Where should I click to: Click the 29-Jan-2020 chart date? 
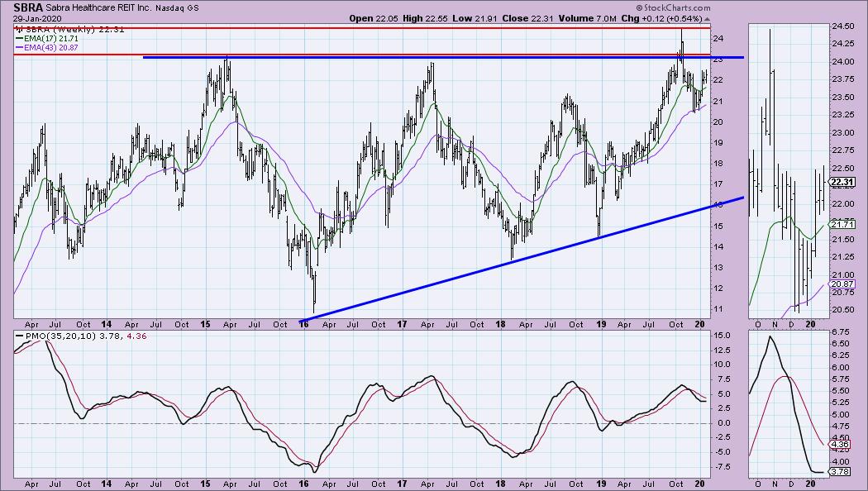pyautogui.click(x=37, y=18)
